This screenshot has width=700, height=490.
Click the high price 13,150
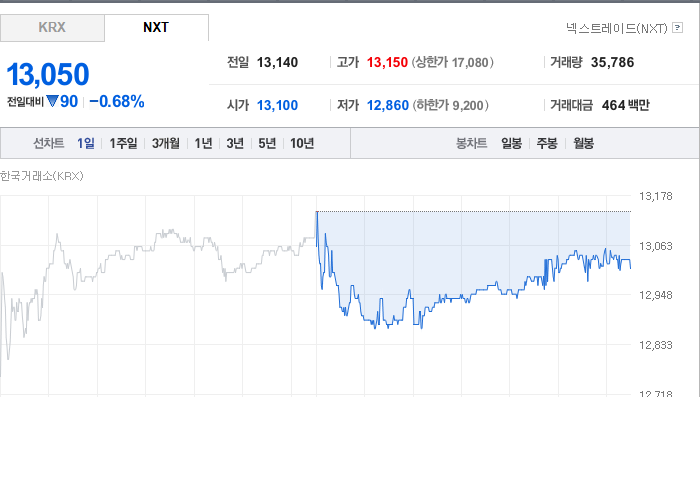387,62
